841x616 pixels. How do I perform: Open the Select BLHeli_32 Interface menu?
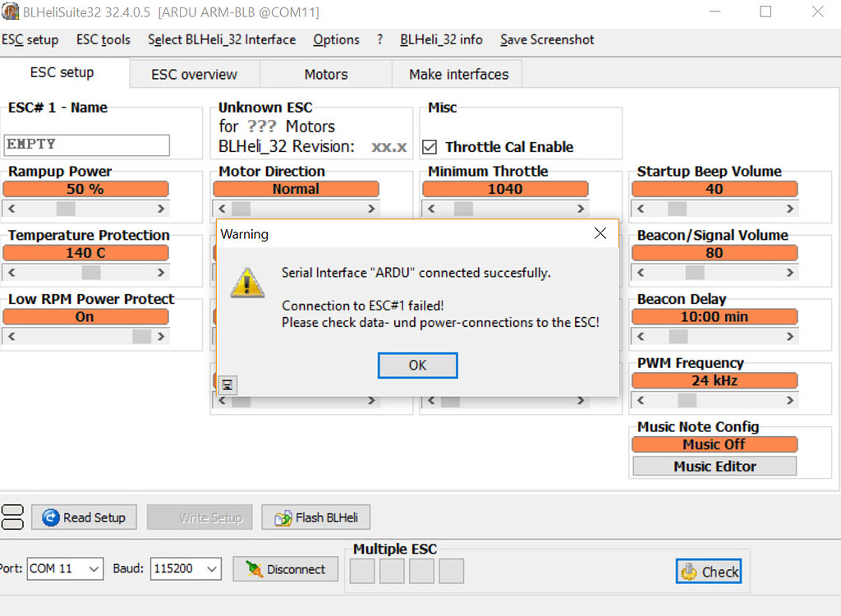(x=222, y=39)
